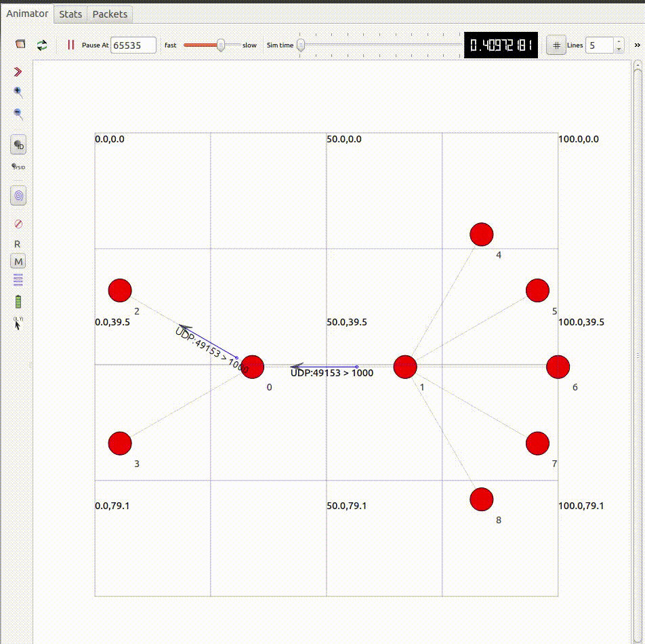
Task: Pause the simulation with the pause button
Action: pos(70,43)
